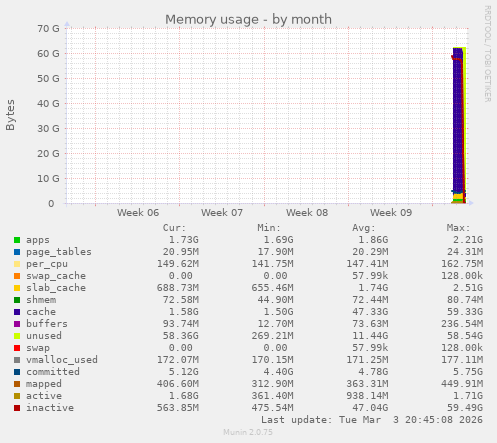The image size is (497, 443).
Task: Click the 'swap_cache' legend label
Action: 56,276
